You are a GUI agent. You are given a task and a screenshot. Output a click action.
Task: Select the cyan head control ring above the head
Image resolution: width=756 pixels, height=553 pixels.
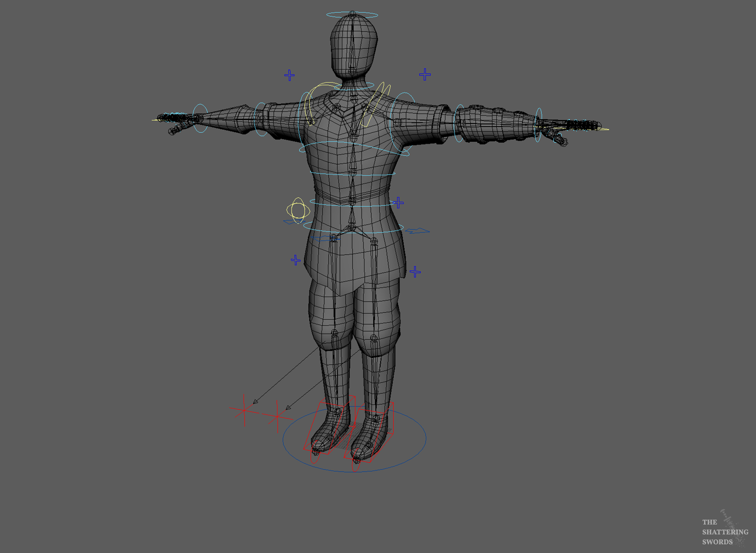(x=352, y=15)
